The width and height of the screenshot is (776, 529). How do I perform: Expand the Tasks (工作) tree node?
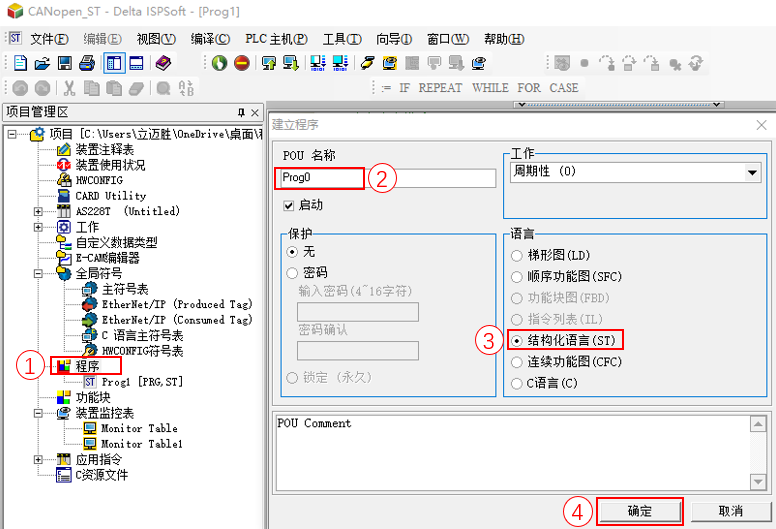(x=38, y=227)
